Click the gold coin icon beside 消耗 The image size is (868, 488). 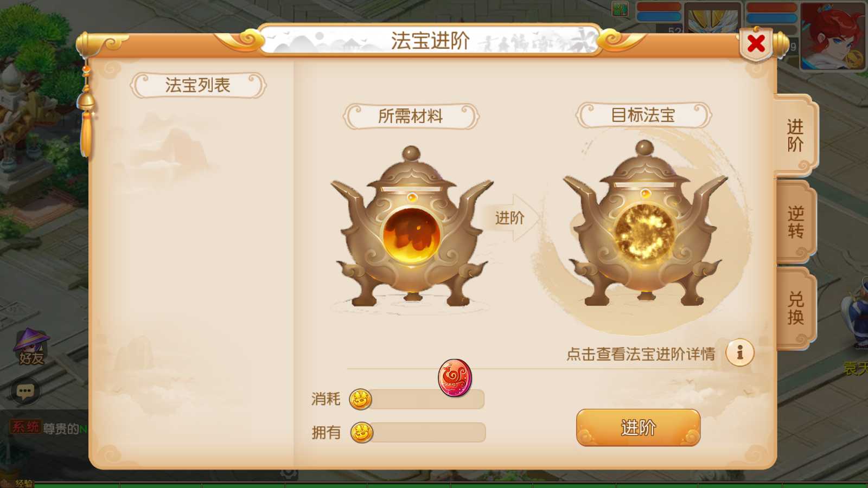click(x=360, y=400)
